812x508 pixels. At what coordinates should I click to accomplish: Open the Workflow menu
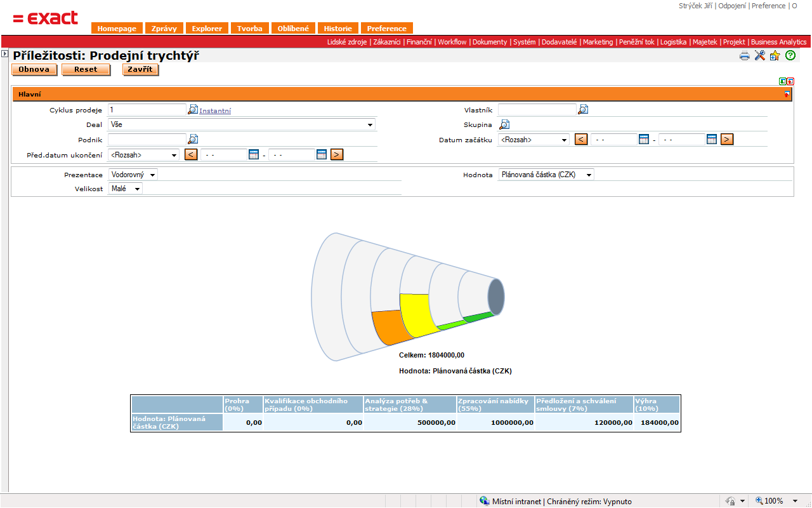[x=452, y=42]
